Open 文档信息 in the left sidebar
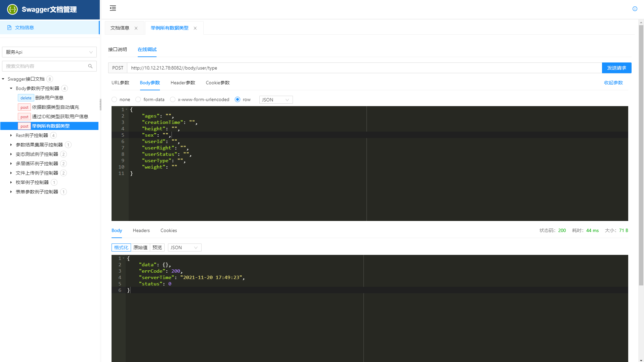 [x=50, y=28]
